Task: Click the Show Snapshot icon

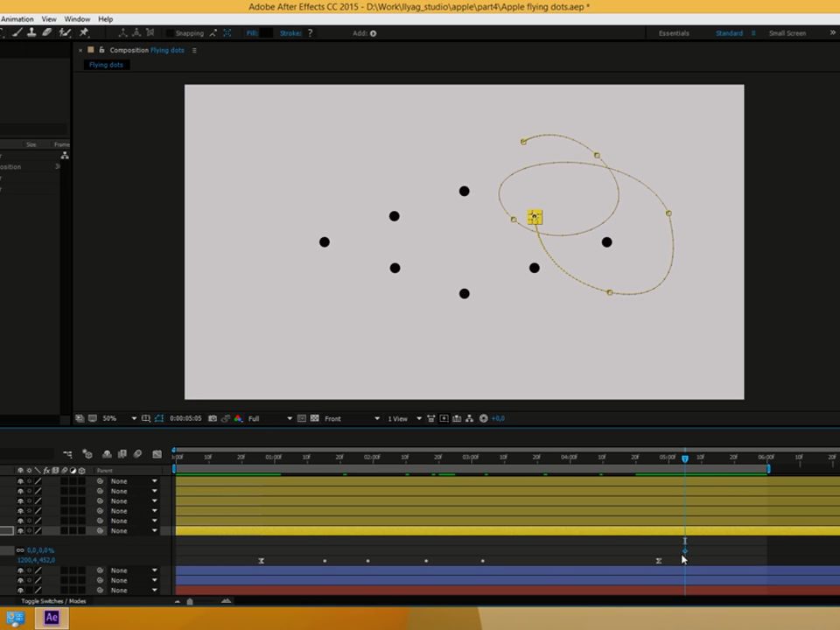Action: tap(226, 418)
